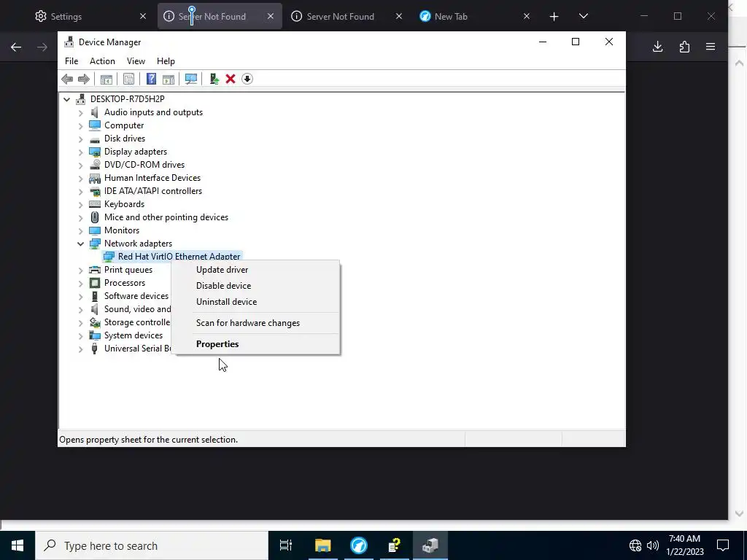
Task: Click the Disable device down-arrow icon
Action: click(x=247, y=79)
